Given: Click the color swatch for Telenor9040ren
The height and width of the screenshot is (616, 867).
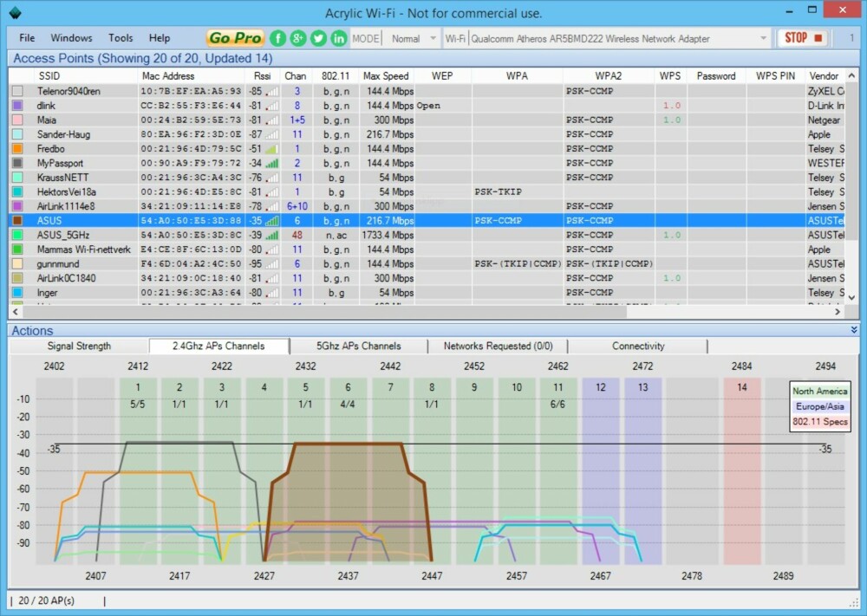Looking at the screenshot, I should pyautogui.click(x=17, y=91).
